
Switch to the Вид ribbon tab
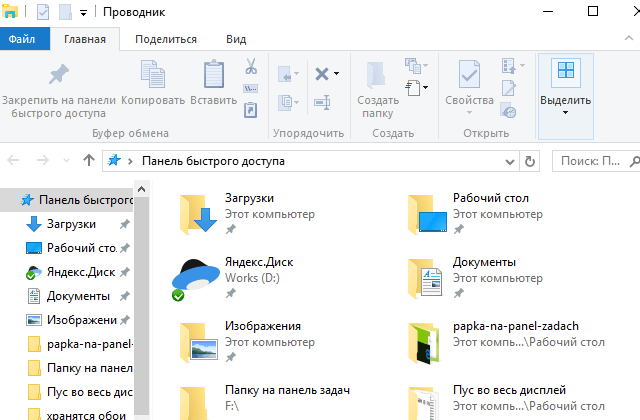point(236,39)
